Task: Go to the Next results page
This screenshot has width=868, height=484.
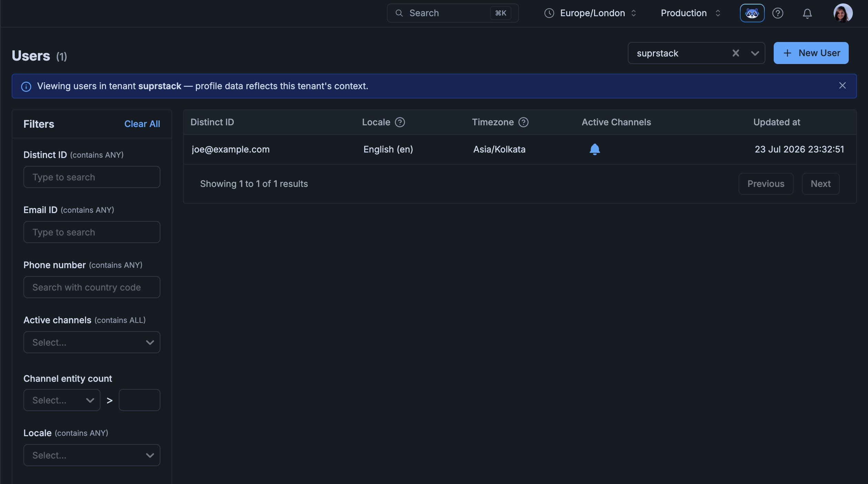Action: click(x=821, y=184)
